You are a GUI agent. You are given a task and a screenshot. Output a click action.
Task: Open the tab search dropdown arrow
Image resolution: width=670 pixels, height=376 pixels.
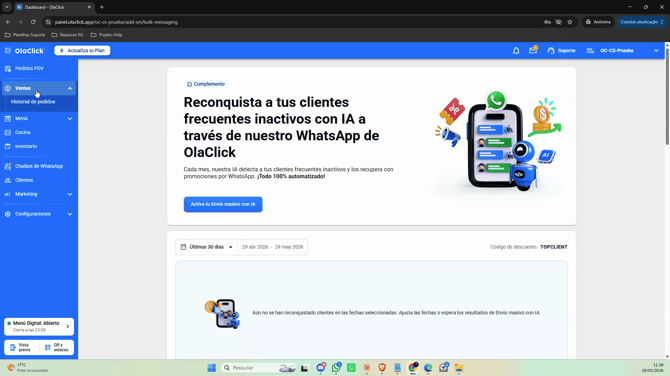coord(7,7)
